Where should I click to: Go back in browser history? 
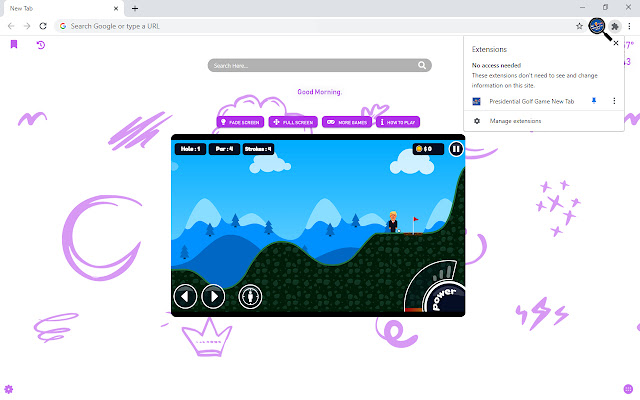tap(11, 26)
